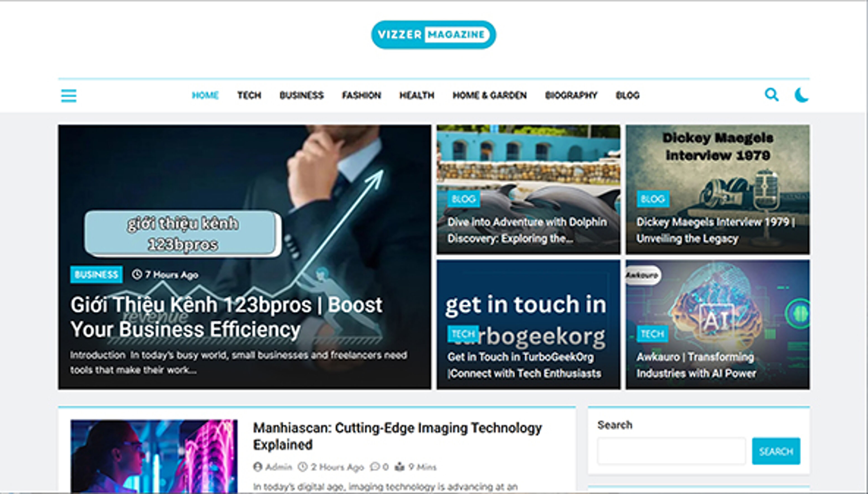Click the Vizzer Magazine logo
Screen dimensions: 868x494
433,35
